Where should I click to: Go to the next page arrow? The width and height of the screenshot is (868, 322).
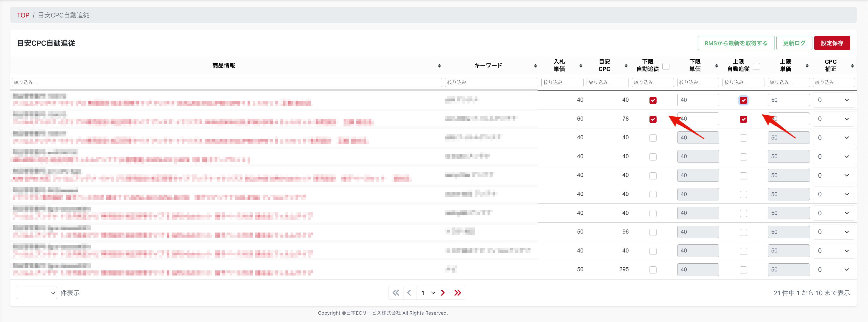(x=443, y=293)
